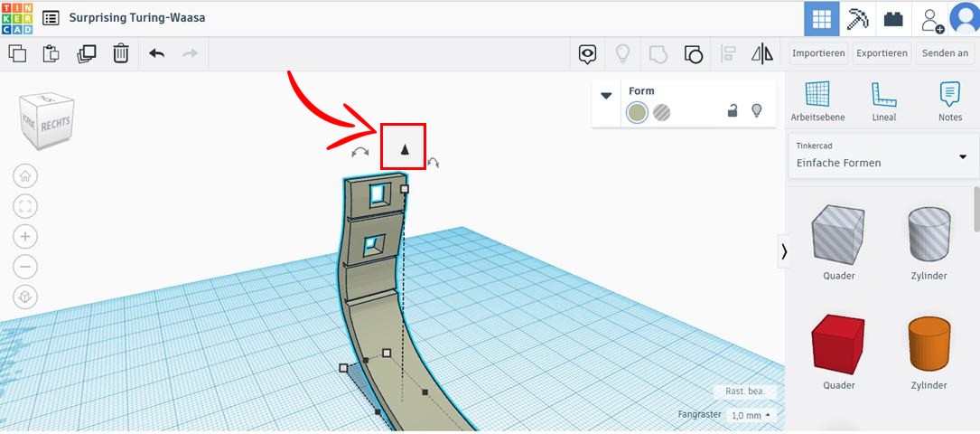980x434 pixels.
Task: Click the Copy icon in toolbar
Action: pyautogui.click(x=17, y=54)
